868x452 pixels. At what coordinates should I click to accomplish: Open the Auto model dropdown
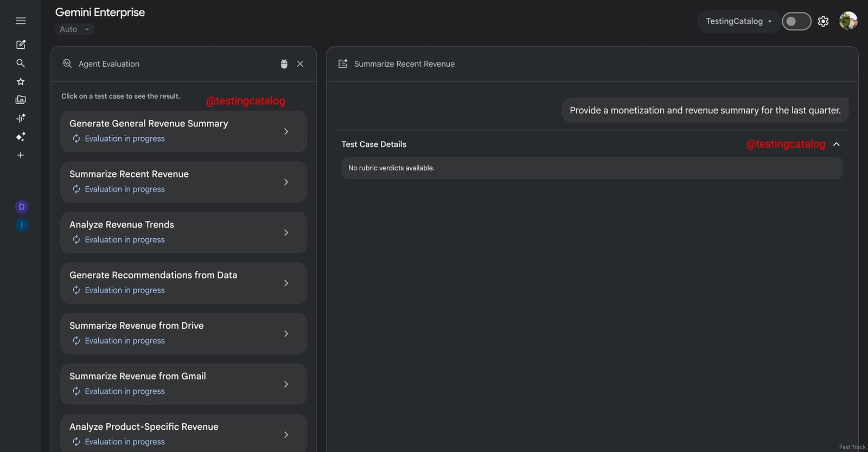(74, 29)
